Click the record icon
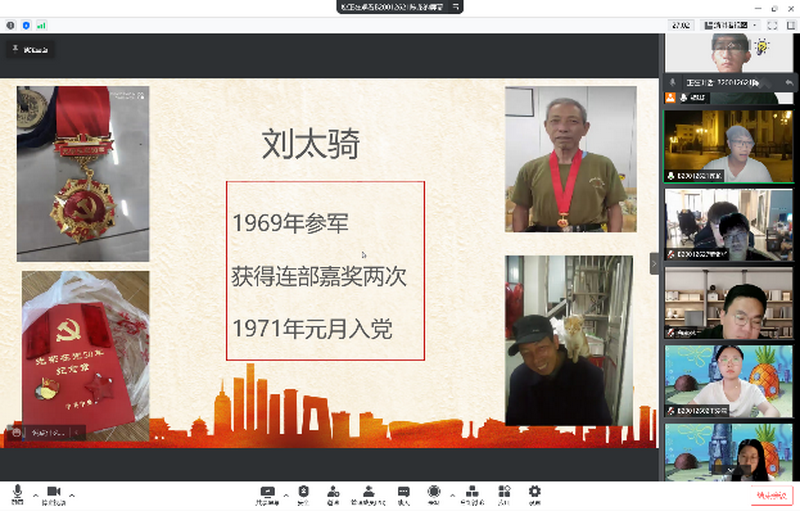Screen dimensions: 800x511 click(x=433, y=492)
